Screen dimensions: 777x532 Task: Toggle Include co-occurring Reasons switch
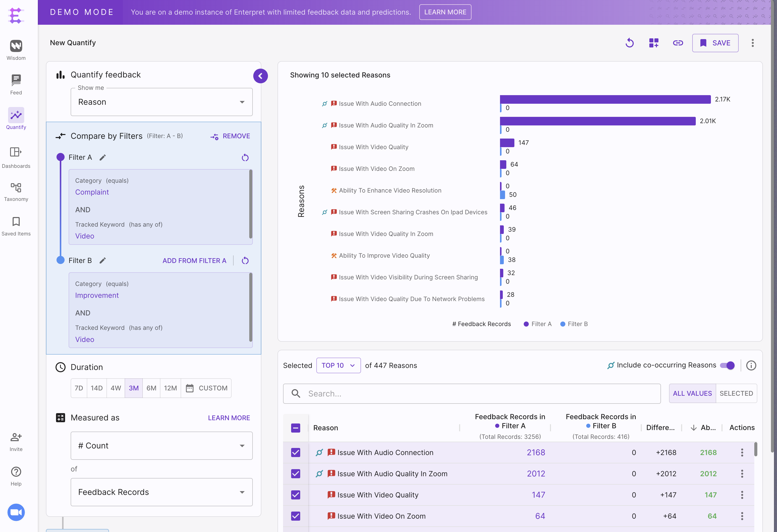tap(727, 365)
